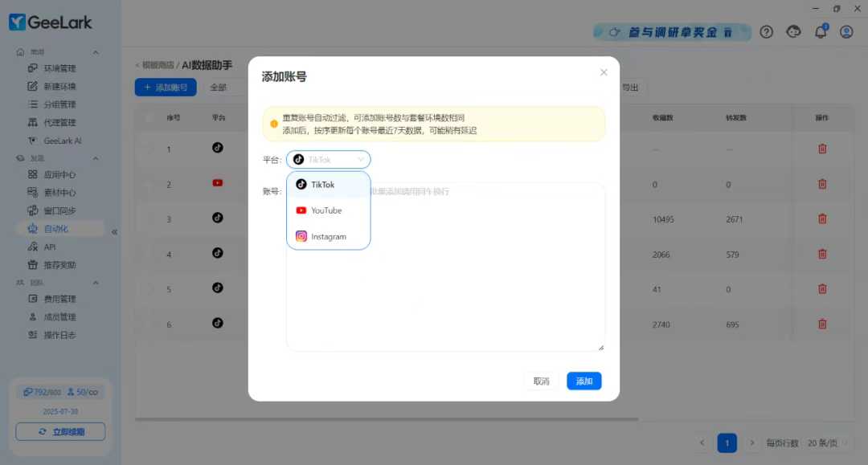The image size is (868, 465).
Task: Click the help question mark icon
Action: 766,32
